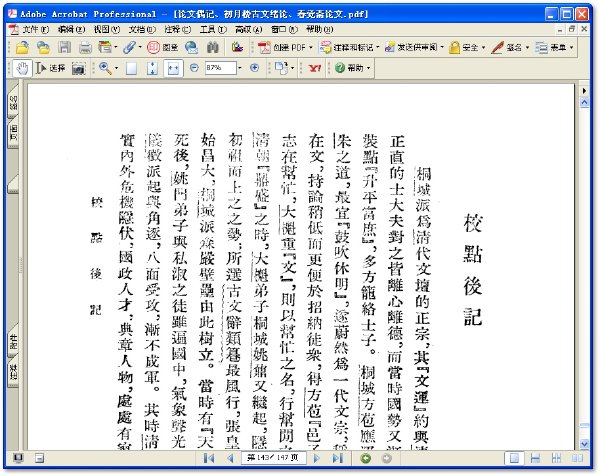This screenshot has width=600, height=476.
Task: Click the Open file folder icon
Action: coord(23,47)
